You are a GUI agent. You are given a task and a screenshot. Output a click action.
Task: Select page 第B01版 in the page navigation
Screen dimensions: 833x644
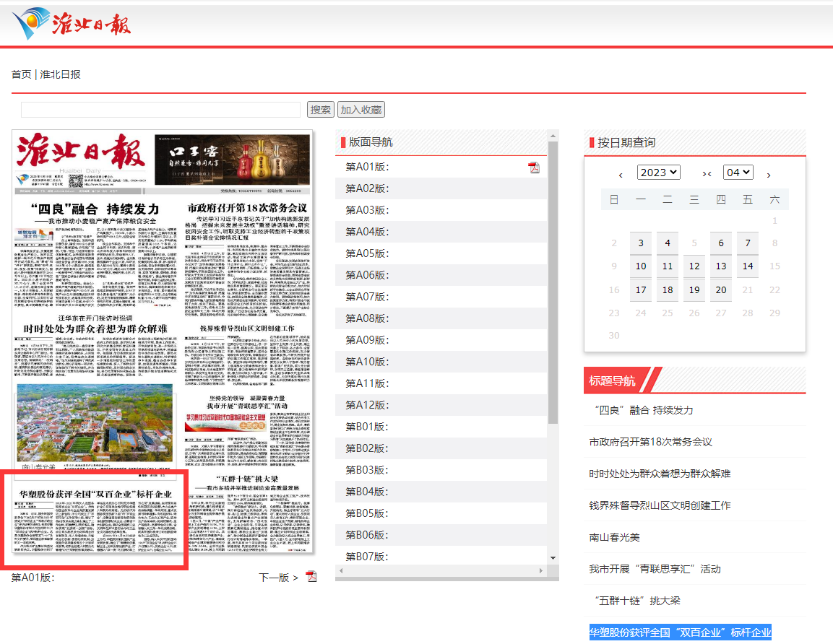(368, 427)
